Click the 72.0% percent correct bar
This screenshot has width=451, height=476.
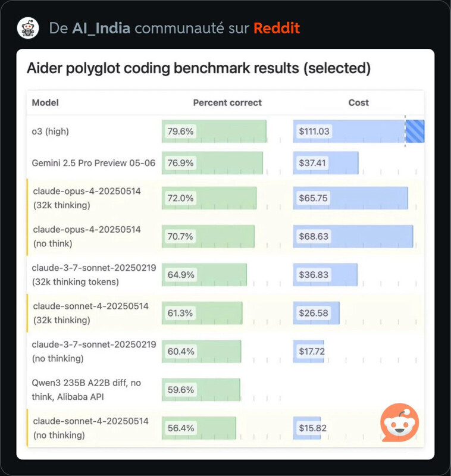click(209, 198)
